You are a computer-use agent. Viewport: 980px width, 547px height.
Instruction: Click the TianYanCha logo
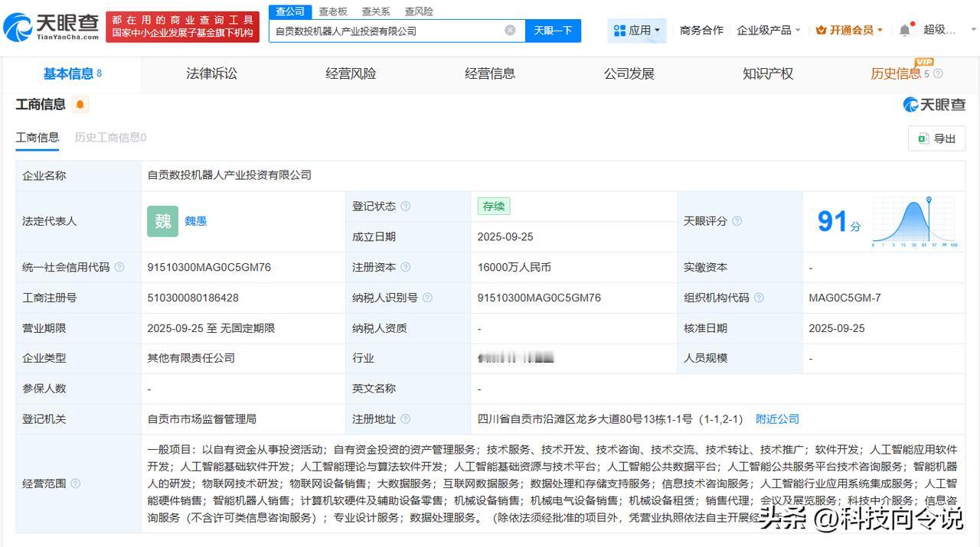pyautogui.click(x=51, y=28)
